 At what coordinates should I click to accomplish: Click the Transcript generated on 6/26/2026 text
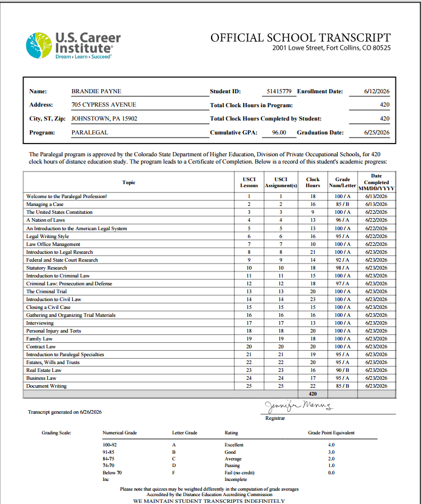click(65, 412)
